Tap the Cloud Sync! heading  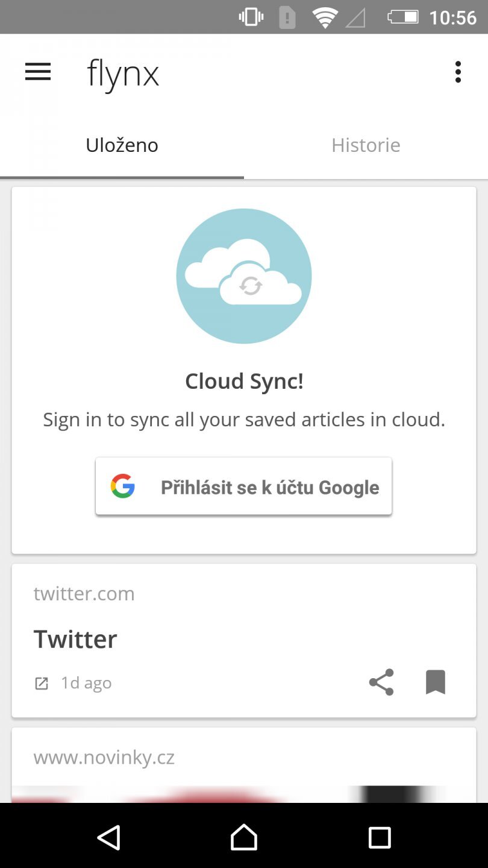point(244,381)
